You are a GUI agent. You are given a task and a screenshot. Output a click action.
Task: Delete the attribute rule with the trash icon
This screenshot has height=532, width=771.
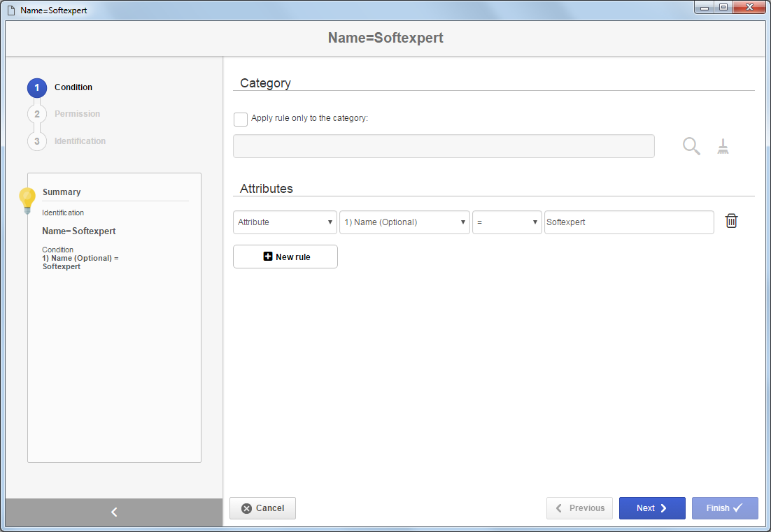click(x=731, y=221)
